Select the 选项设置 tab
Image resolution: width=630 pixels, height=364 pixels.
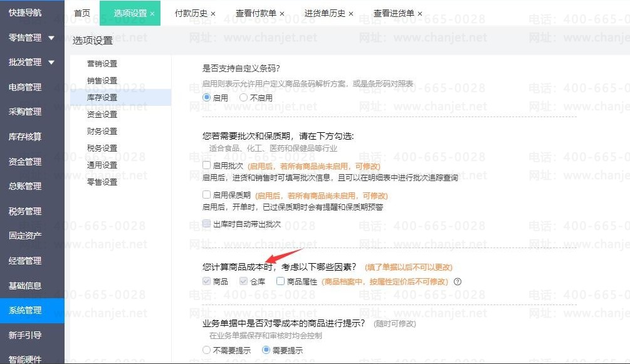point(130,13)
